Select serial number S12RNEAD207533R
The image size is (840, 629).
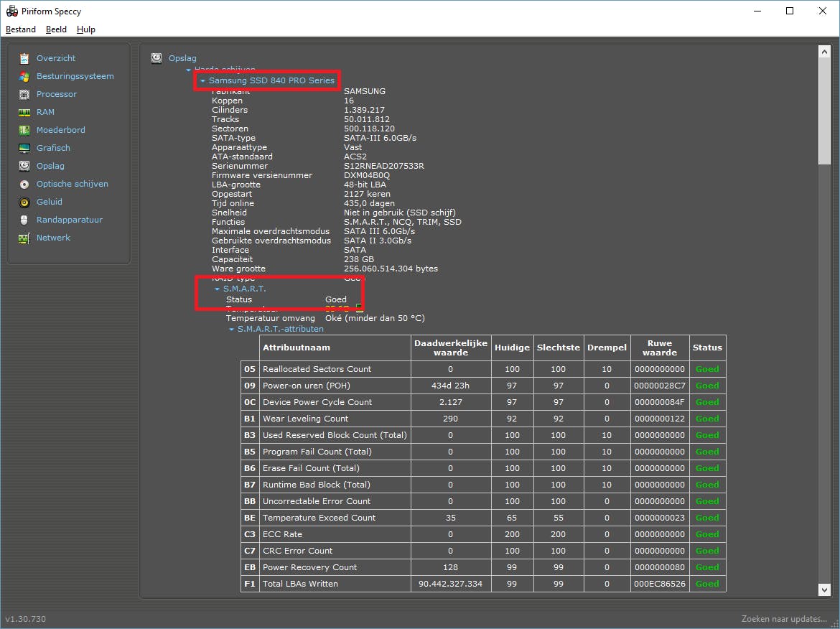point(383,166)
